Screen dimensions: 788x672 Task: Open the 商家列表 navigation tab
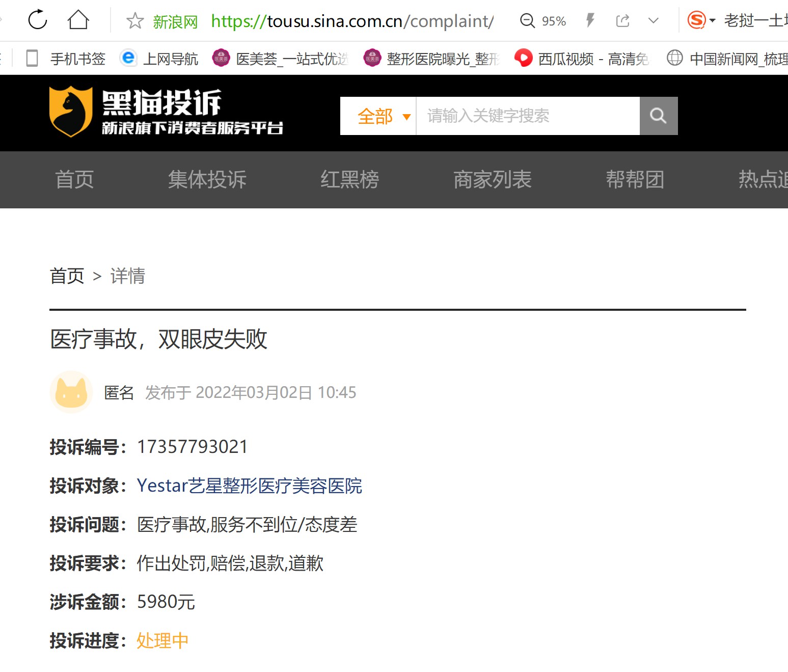pyautogui.click(x=493, y=179)
